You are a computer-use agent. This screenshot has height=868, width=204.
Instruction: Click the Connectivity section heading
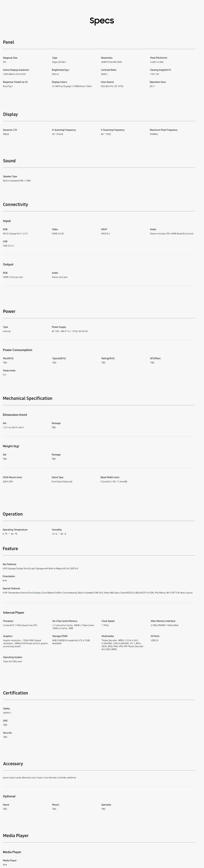pos(15,205)
